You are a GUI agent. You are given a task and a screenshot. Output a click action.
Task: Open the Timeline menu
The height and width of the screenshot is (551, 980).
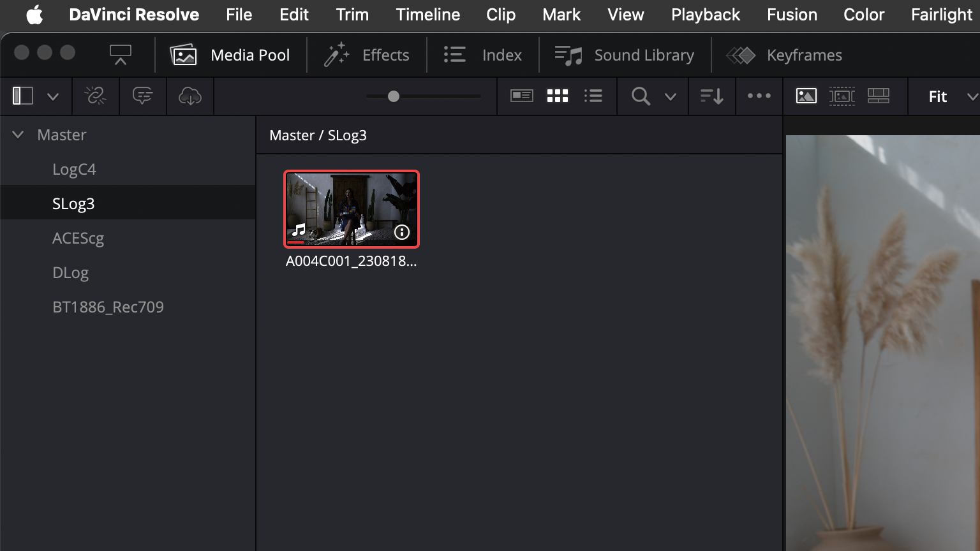coord(428,15)
